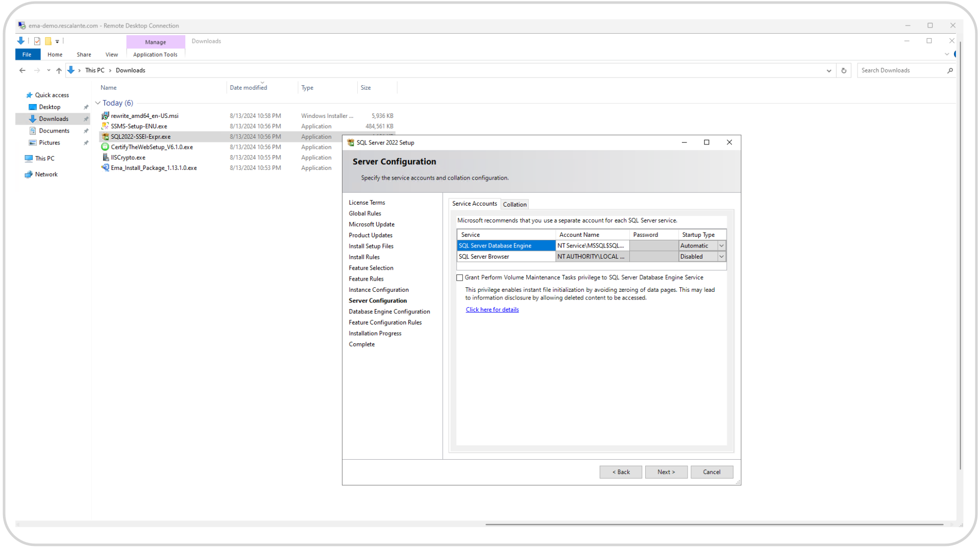Open Customize Quick Access Toolbar dropdown

(x=57, y=41)
